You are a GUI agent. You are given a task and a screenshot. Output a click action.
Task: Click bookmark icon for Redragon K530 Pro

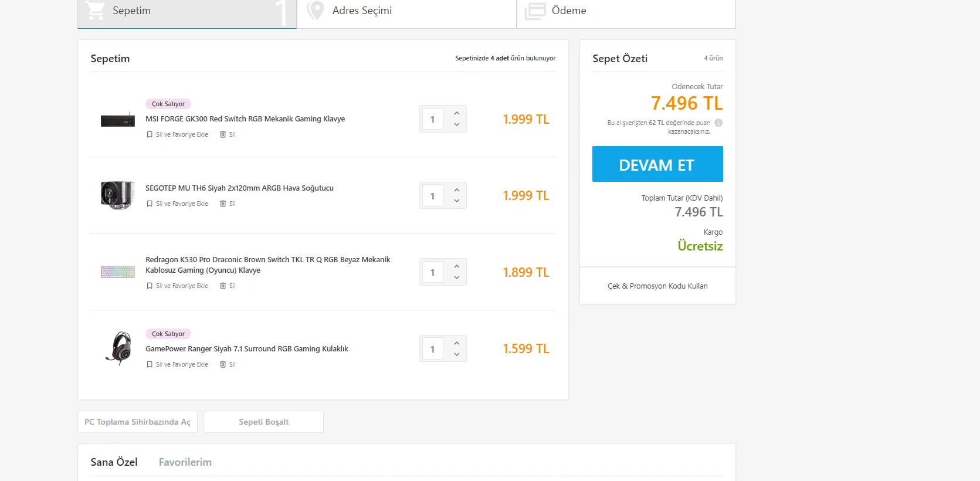pyautogui.click(x=150, y=286)
